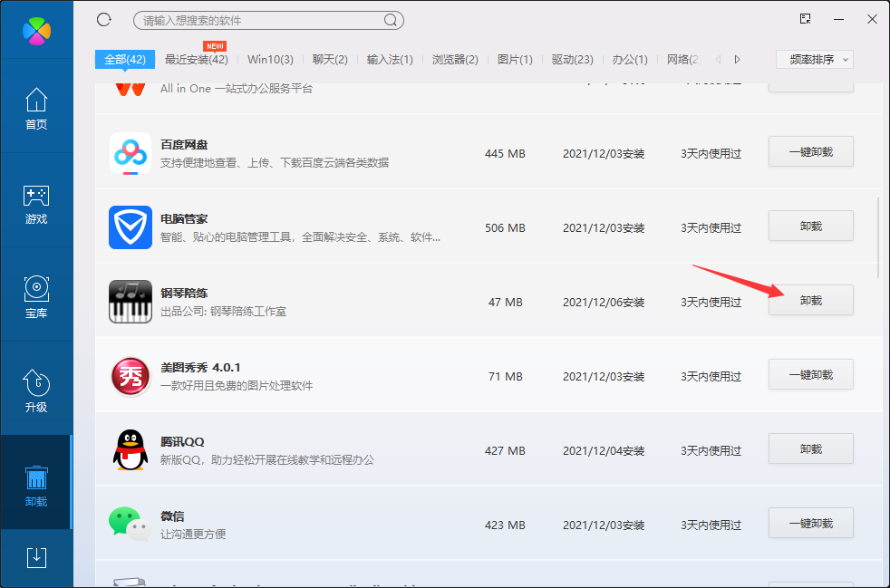Open the 聊天(2) category tab

[330, 60]
